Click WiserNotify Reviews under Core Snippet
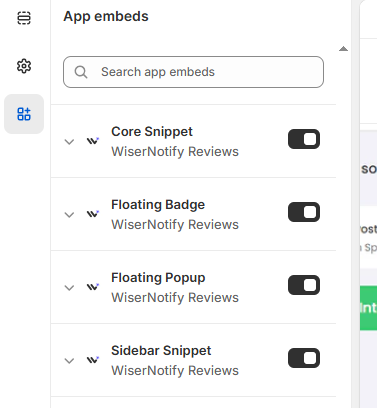The image size is (377, 408). (175, 152)
